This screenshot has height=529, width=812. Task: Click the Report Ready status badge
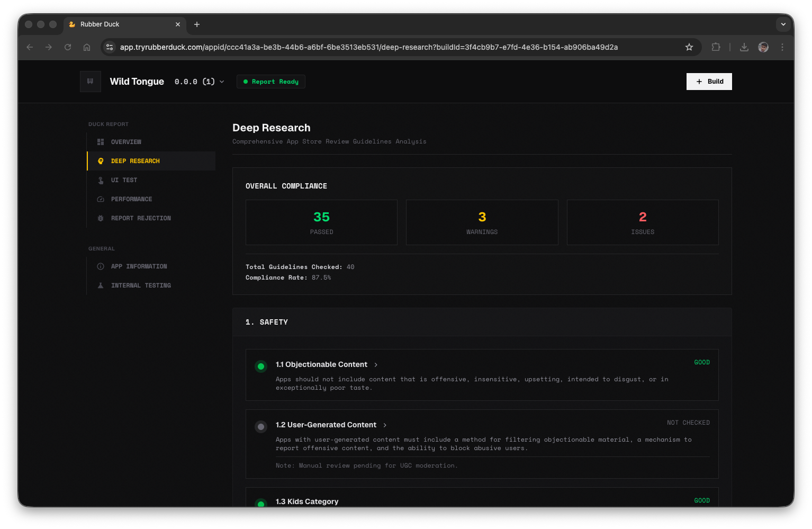point(270,82)
